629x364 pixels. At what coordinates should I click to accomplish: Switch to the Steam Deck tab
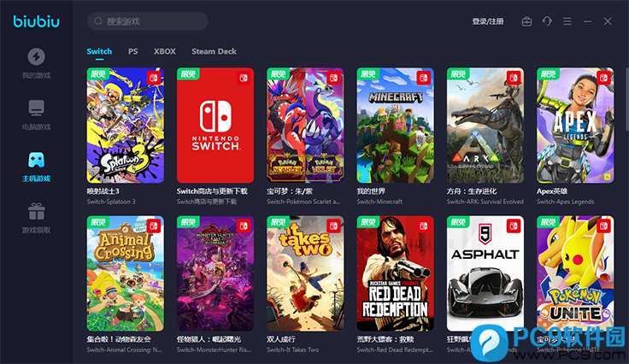(214, 51)
